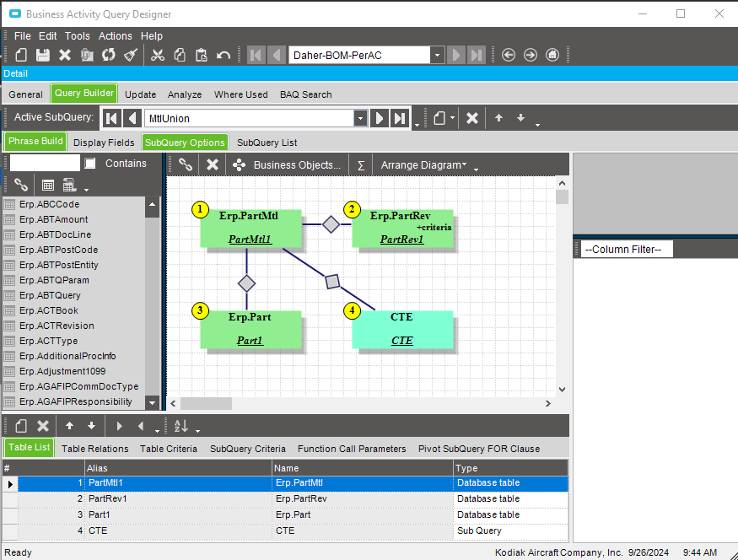Click the Refresh icon in main toolbar
Screen dimensions: 738x560
point(109,55)
